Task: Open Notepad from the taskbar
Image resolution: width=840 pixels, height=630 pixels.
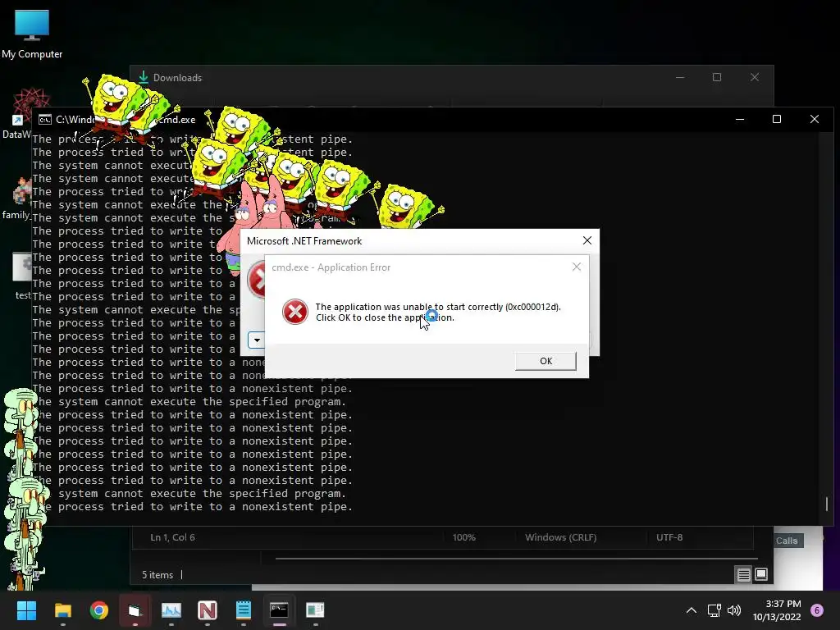Action: (243, 610)
